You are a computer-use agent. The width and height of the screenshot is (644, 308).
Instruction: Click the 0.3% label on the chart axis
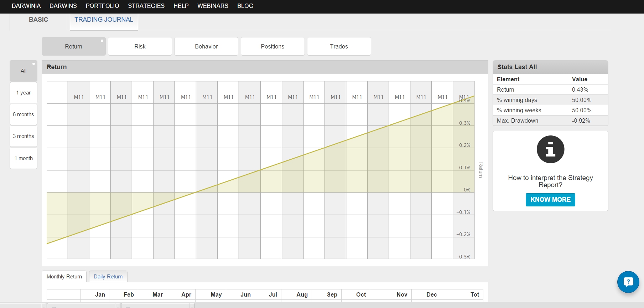point(464,123)
